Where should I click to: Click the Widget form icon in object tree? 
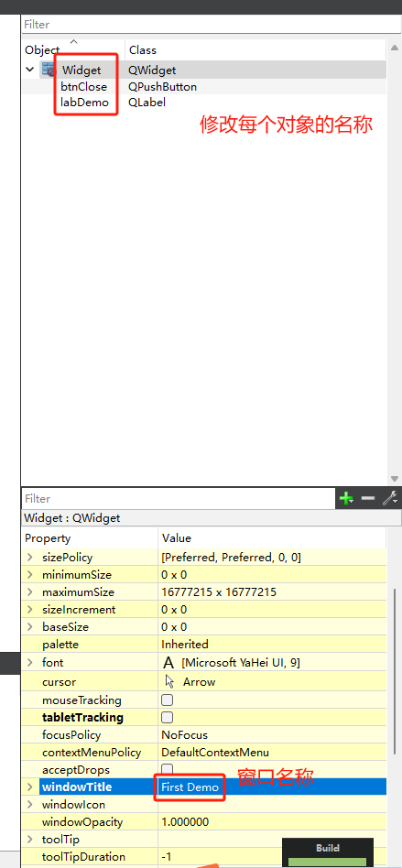coord(49,70)
